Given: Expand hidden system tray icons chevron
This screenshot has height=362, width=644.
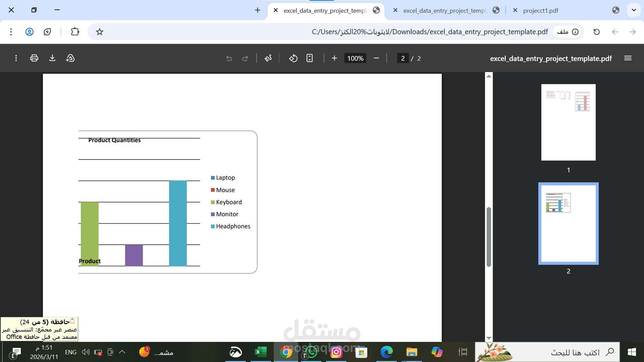Looking at the screenshot, I should click(122, 352).
